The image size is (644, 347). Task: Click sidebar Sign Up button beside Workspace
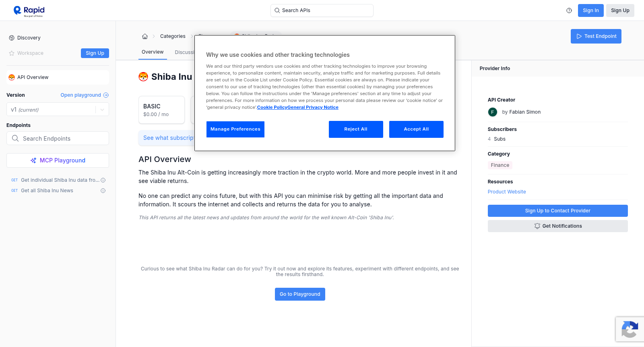click(x=95, y=53)
